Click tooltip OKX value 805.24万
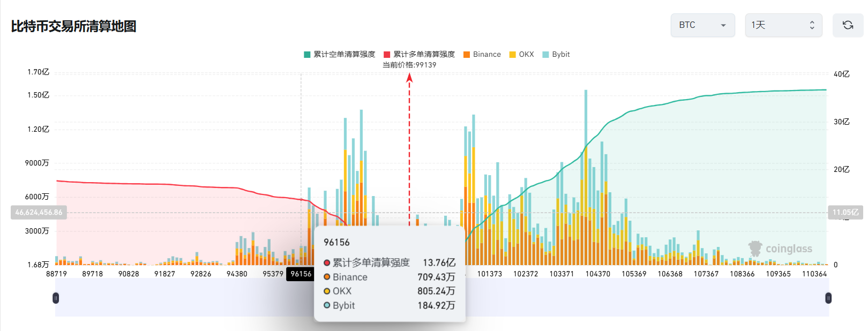Image resolution: width=868 pixels, height=331 pixels. click(437, 291)
